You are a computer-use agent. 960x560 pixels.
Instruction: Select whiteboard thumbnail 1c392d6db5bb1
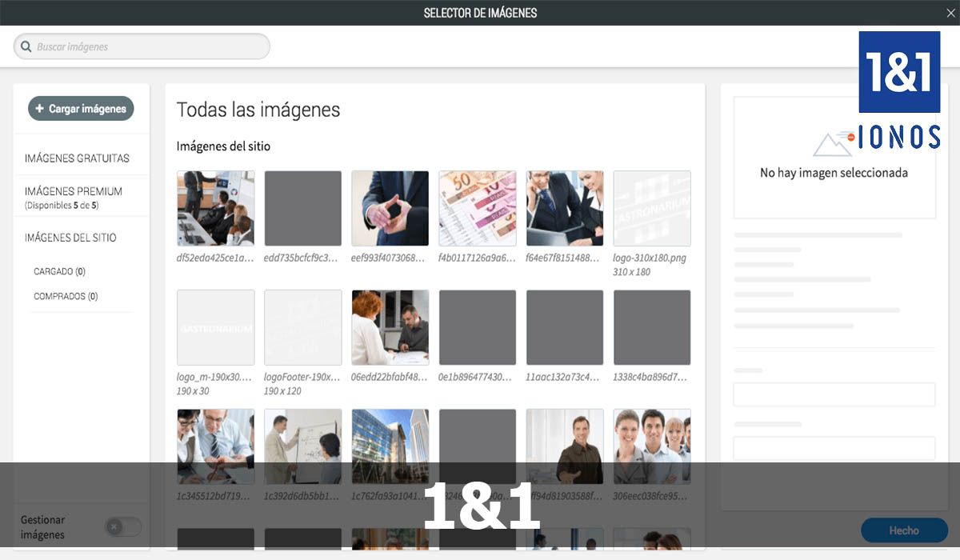click(x=303, y=446)
